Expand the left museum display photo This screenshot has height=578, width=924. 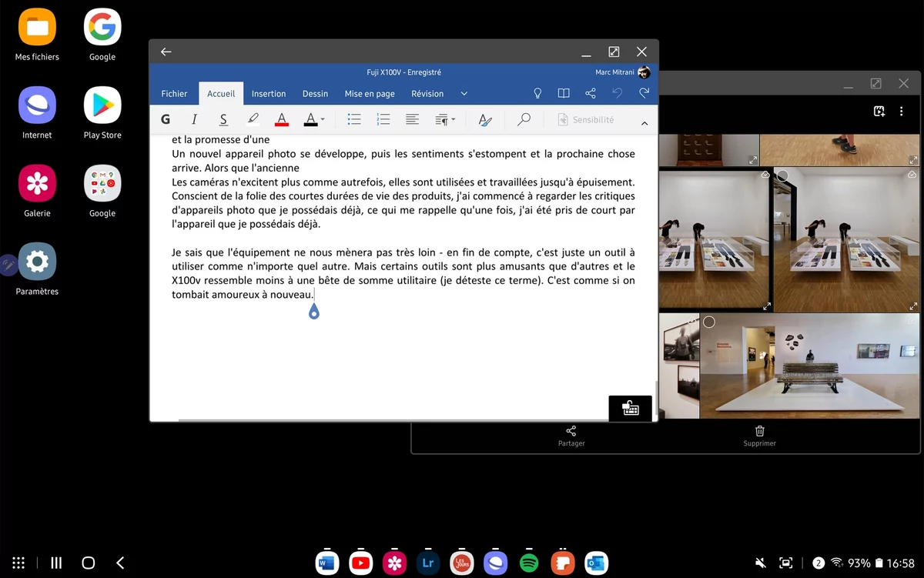tap(767, 306)
